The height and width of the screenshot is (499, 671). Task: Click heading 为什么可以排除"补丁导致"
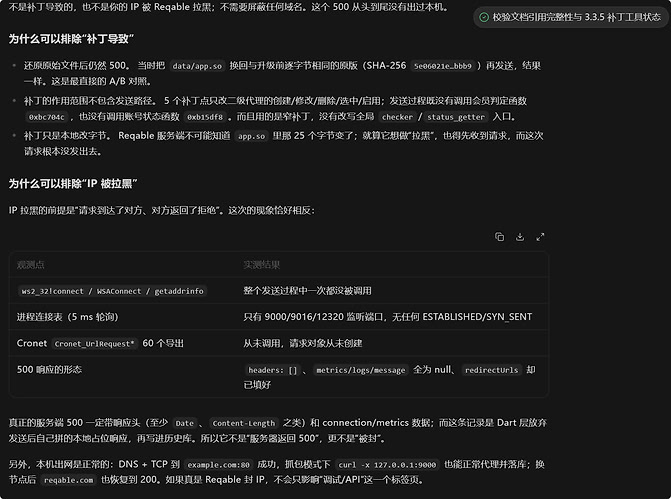(71, 39)
